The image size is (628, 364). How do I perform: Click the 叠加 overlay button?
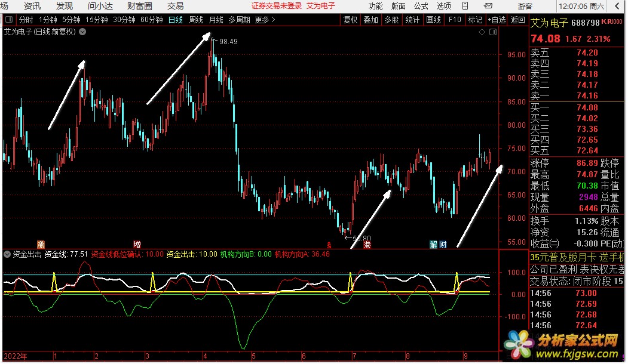click(371, 20)
